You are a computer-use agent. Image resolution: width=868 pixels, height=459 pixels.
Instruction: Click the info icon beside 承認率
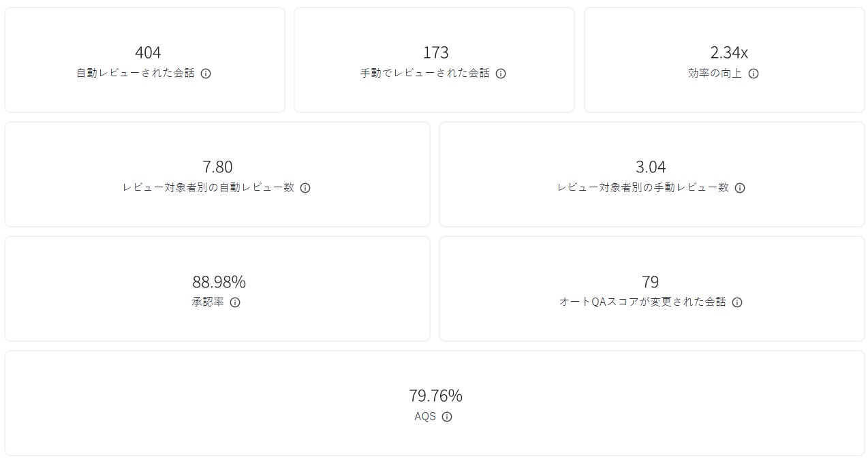pyautogui.click(x=235, y=302)
